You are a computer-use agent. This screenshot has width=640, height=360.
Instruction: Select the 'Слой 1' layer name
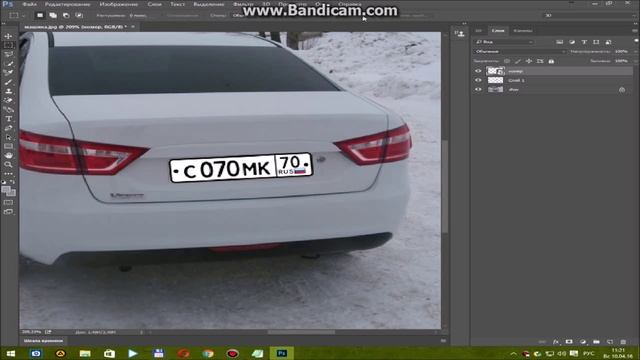[x=516, y=80]
